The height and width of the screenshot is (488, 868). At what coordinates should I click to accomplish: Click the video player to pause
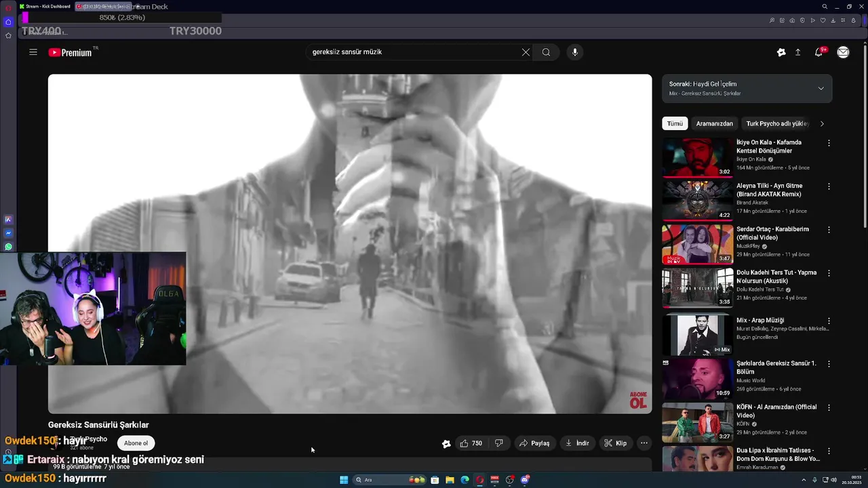(x=350, y=244)
